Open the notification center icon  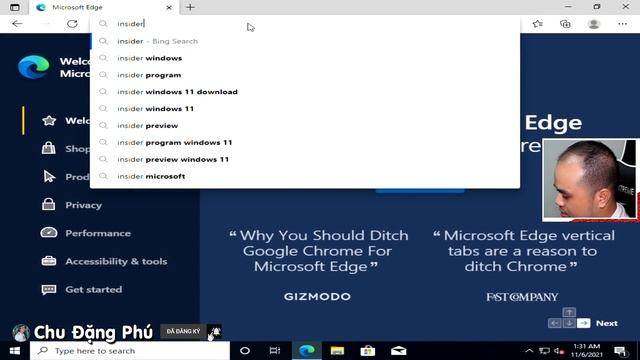point(620,351)
